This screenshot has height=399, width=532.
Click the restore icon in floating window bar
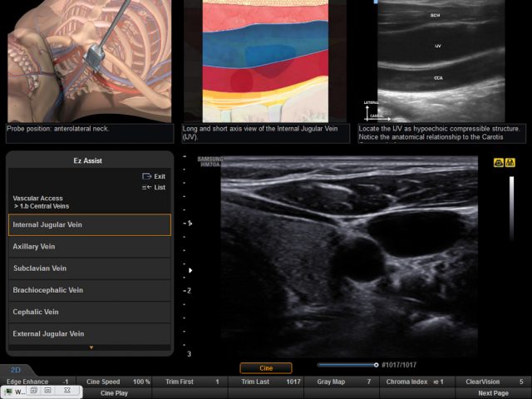coord(33,390)
